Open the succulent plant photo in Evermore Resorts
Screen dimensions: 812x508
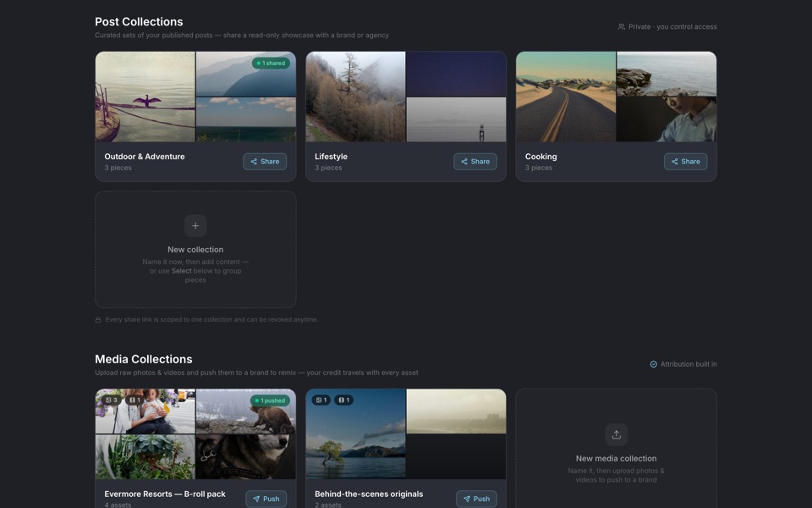click(145, 456)
